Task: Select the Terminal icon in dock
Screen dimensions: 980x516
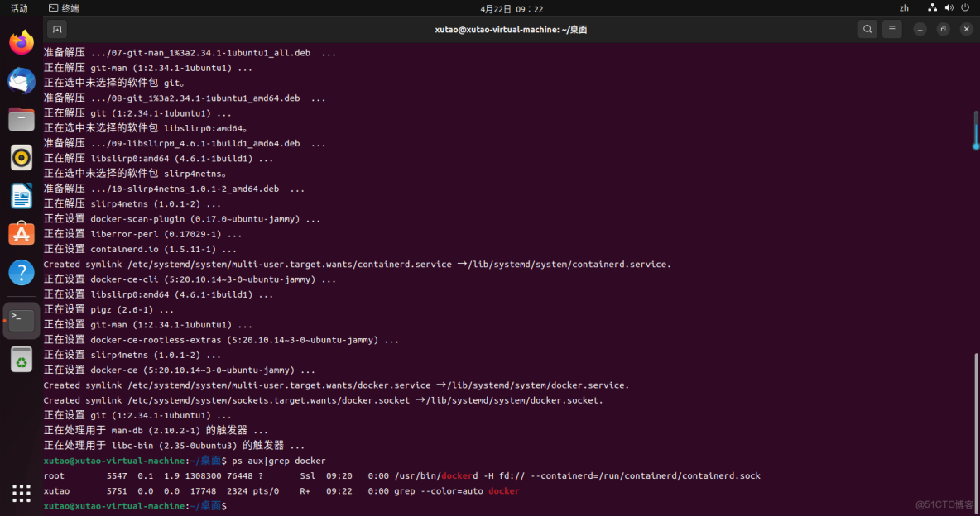Action: click(22, 321)
